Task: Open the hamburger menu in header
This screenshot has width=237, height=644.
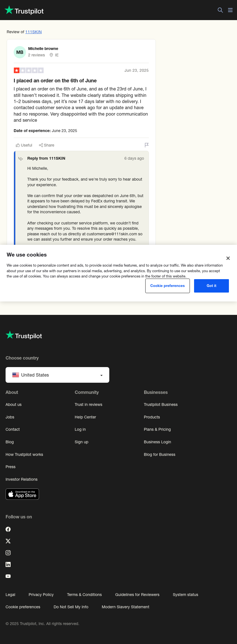Action: pyautogui.click(x=230, y=10)
